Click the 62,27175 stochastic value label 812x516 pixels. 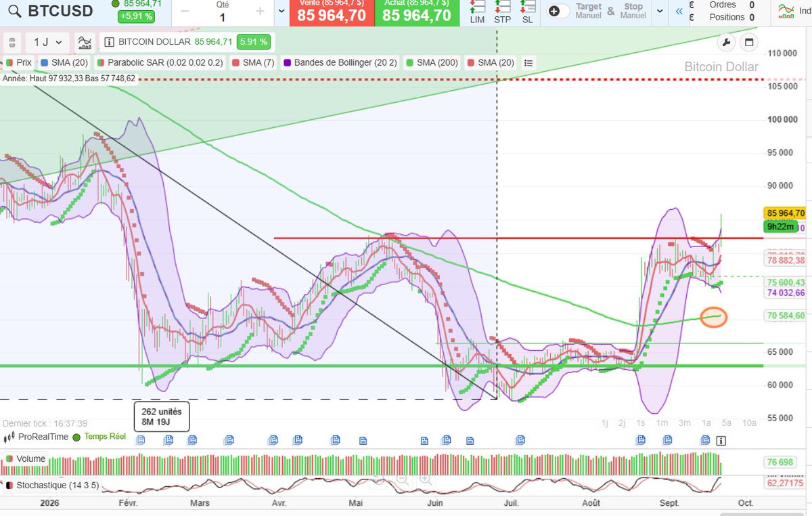[x=786, y=483]
